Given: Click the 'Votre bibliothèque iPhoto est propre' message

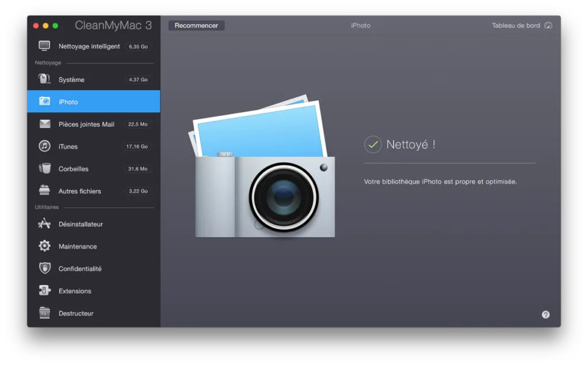Looking at the screenshot, I should tap(440, 181).
